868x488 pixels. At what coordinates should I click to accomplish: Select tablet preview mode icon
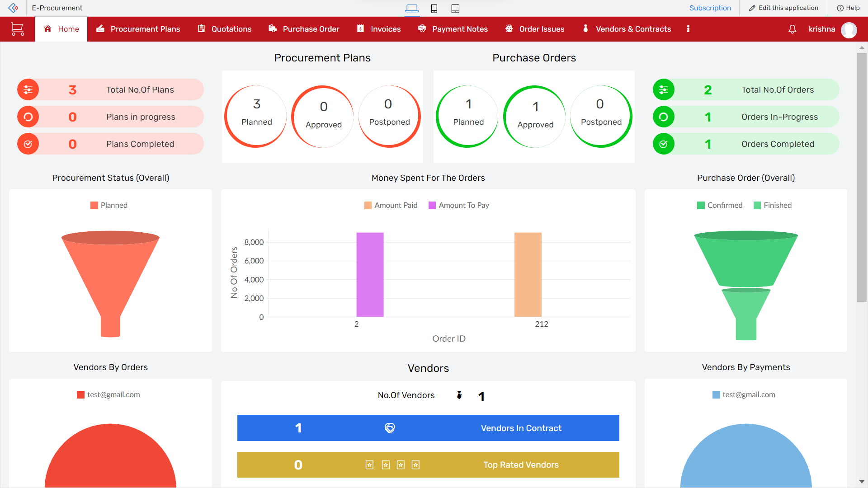pos(455,8)
